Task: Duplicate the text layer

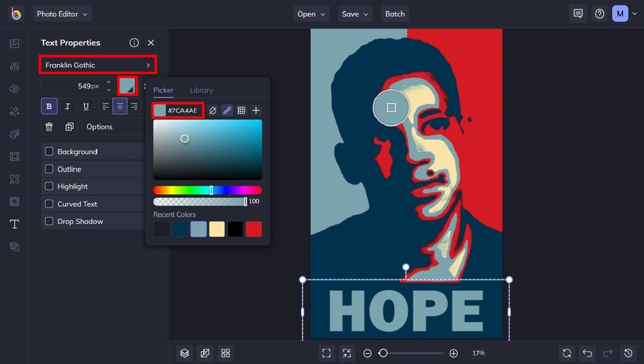Action: tap(70, 126)
